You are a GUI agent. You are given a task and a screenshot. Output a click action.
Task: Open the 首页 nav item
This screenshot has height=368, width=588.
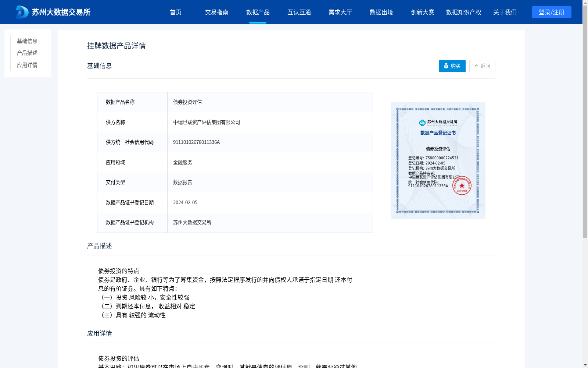176,12
